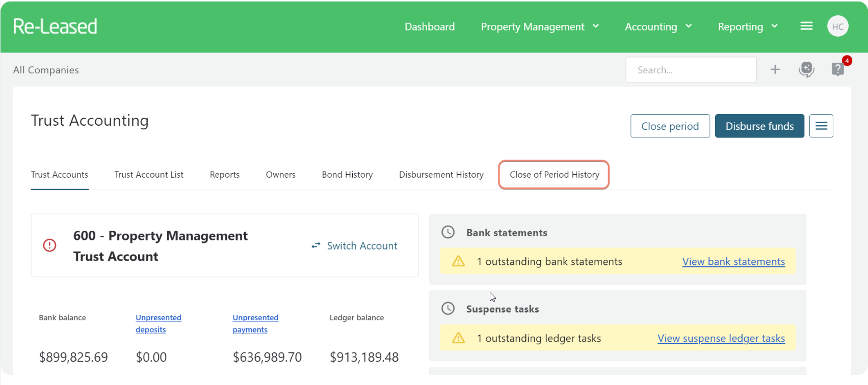Open the Owners tab

click(281, 175)
